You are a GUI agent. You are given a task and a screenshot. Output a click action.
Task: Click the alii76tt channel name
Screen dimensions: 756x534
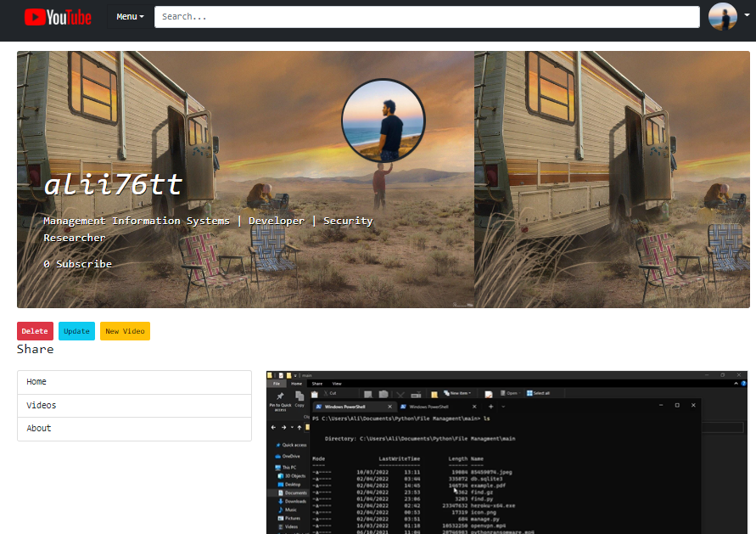click(114, 184)
